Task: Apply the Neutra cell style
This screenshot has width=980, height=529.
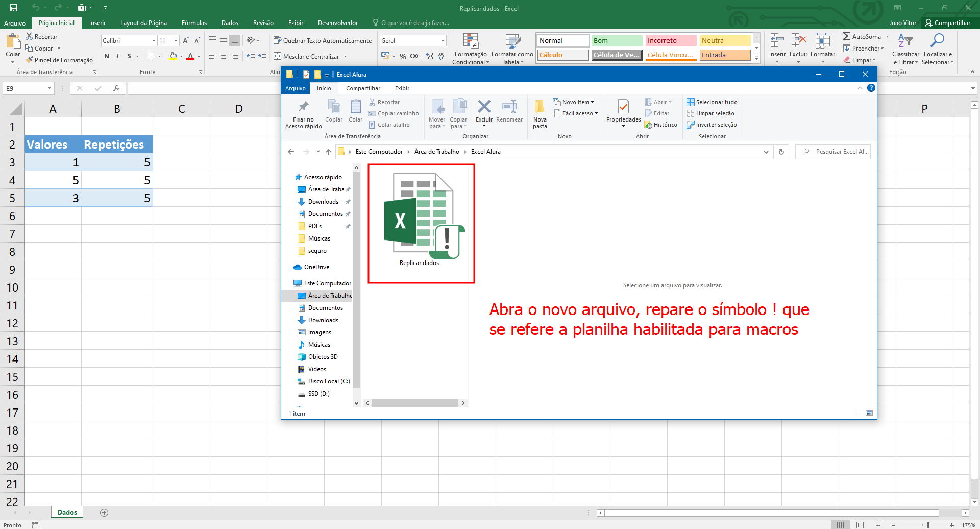Action: point(725,40)
